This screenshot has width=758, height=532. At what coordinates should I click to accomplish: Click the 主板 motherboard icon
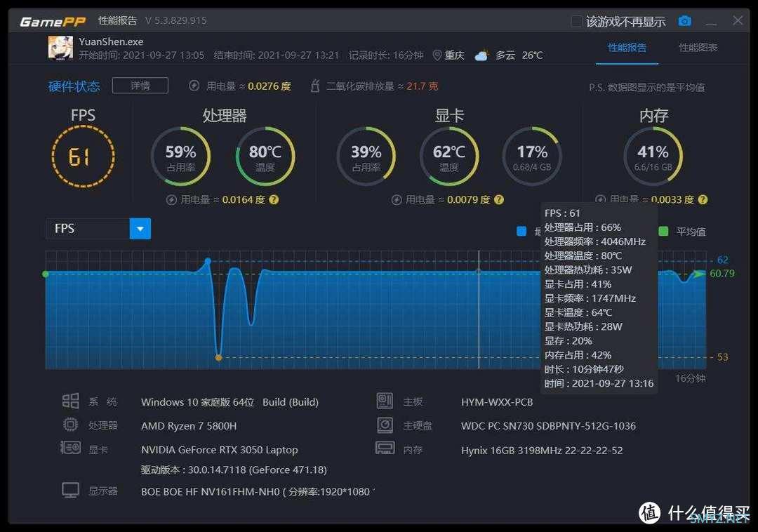click(x=385, y=401)
